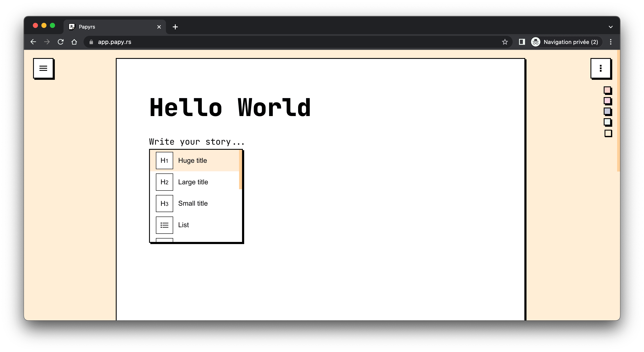Click the page vertical scrollbar
644x352 pixels.
(x=618, y=111)
